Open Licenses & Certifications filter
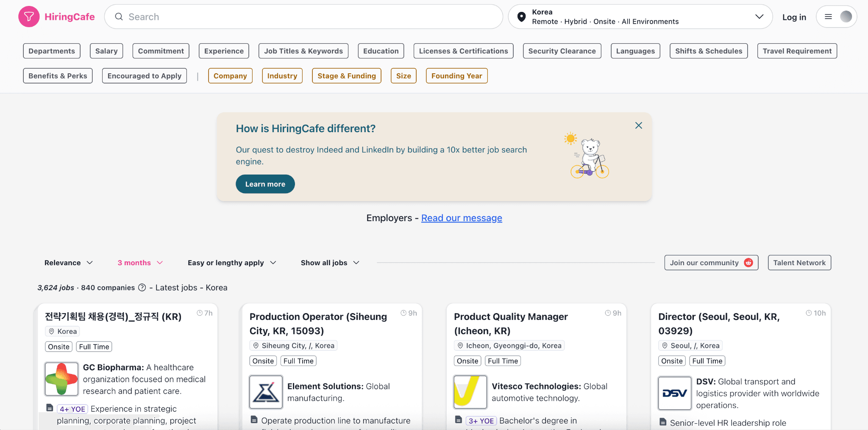 (464, 51)
